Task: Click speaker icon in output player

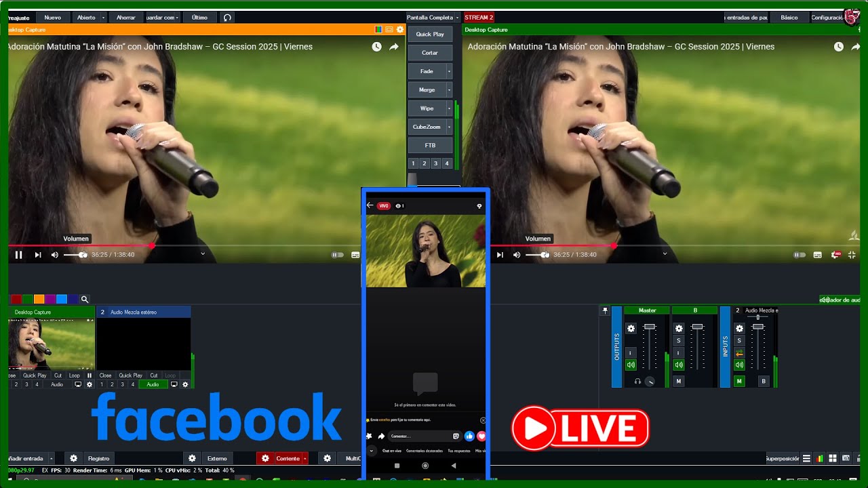Action: click(517, 255)
